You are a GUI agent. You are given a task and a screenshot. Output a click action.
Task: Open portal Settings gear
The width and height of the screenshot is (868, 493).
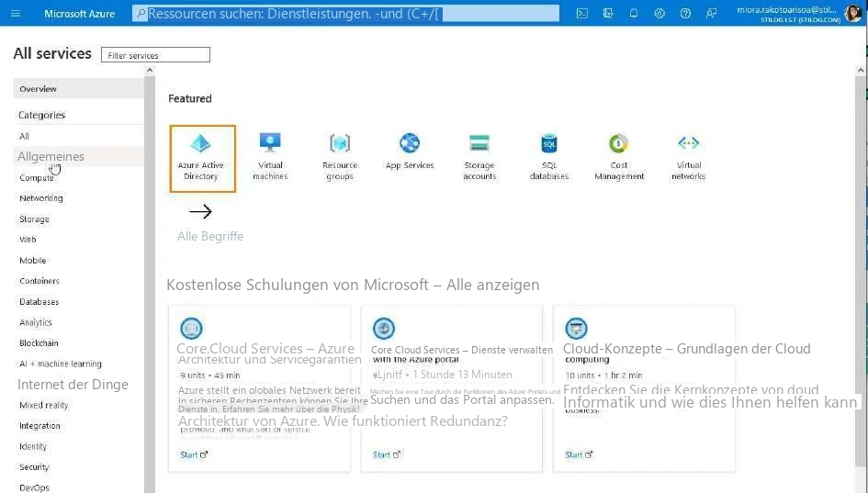[659, 13]
